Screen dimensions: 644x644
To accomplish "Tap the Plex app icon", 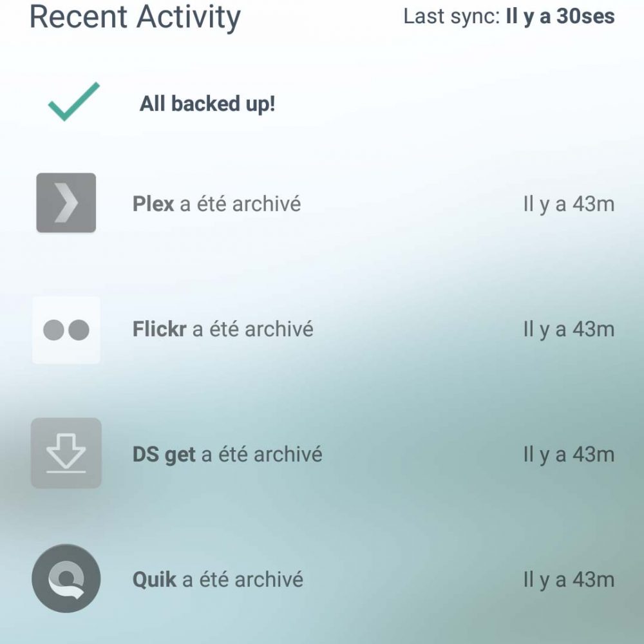I will tap(66, 203).
